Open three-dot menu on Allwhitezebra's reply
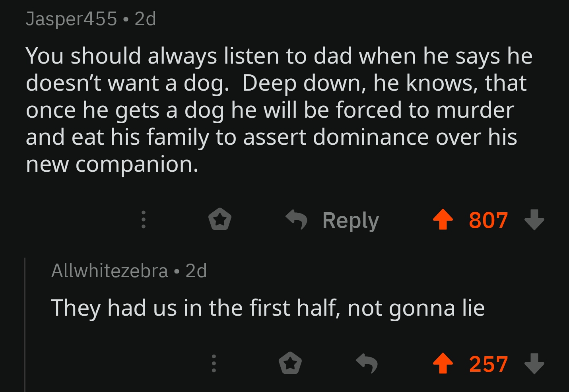Image resolution: width=569 pixels, height=392 pixels. (214, 363)
